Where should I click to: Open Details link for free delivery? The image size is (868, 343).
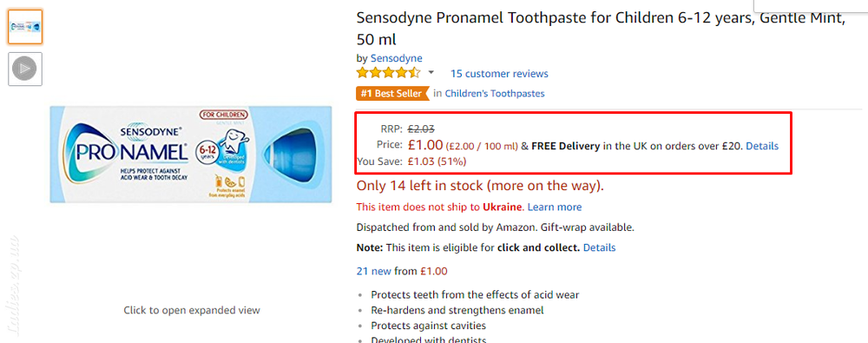pyautogui.click(x=762, y=146)
